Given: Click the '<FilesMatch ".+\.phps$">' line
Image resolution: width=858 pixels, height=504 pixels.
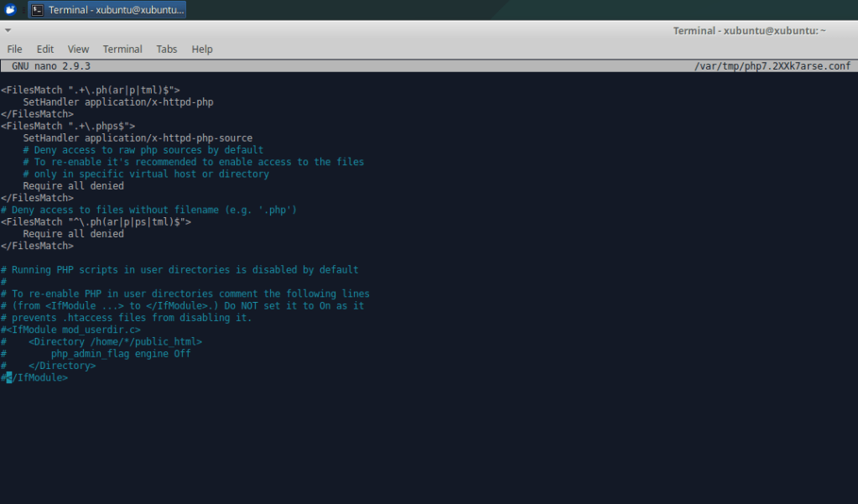Looking at the screenshot, I should pos(68,126).
